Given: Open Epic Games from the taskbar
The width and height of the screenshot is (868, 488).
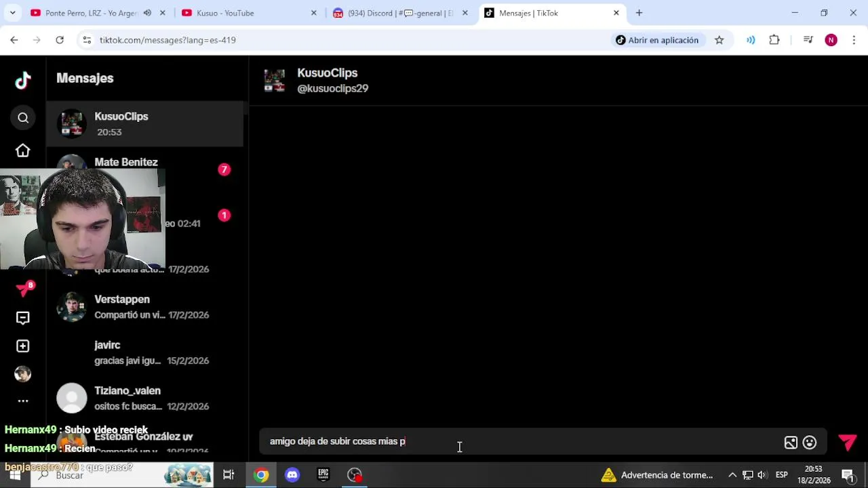Looking at the screenshot, I should tap(323, 475).
